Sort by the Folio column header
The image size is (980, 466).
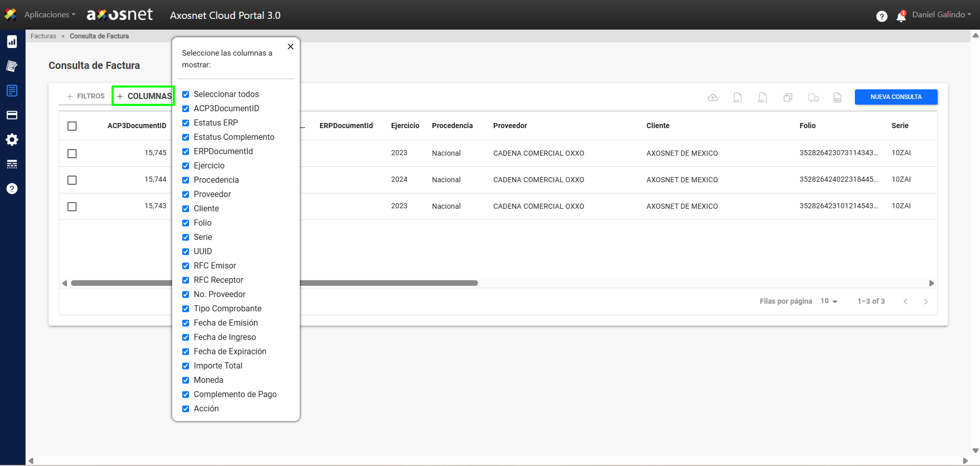[807, 126]
